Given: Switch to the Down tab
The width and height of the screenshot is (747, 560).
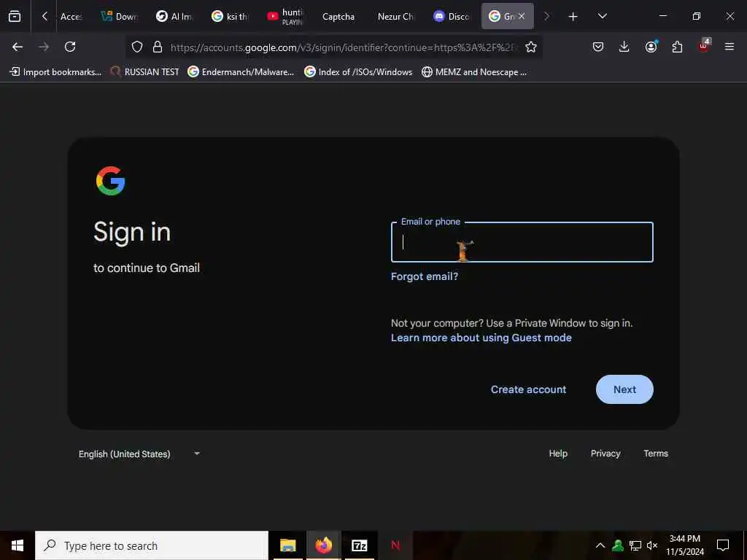Looking at the screenshot, I should (120, 17).
